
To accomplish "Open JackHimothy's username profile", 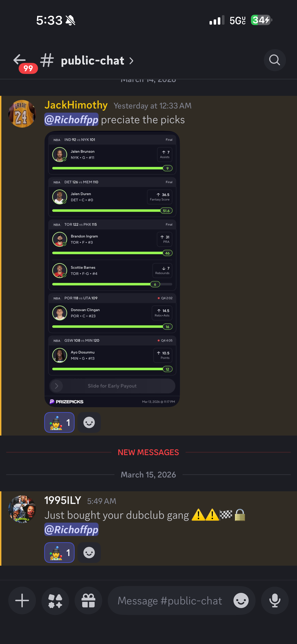I will pos(76,105).
